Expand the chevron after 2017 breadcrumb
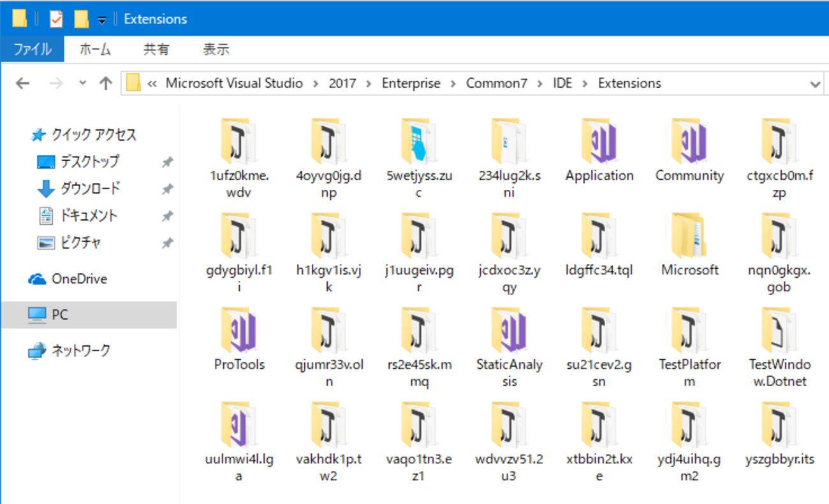The width and height of the screenshot is (829, 504). click(369, 83)
